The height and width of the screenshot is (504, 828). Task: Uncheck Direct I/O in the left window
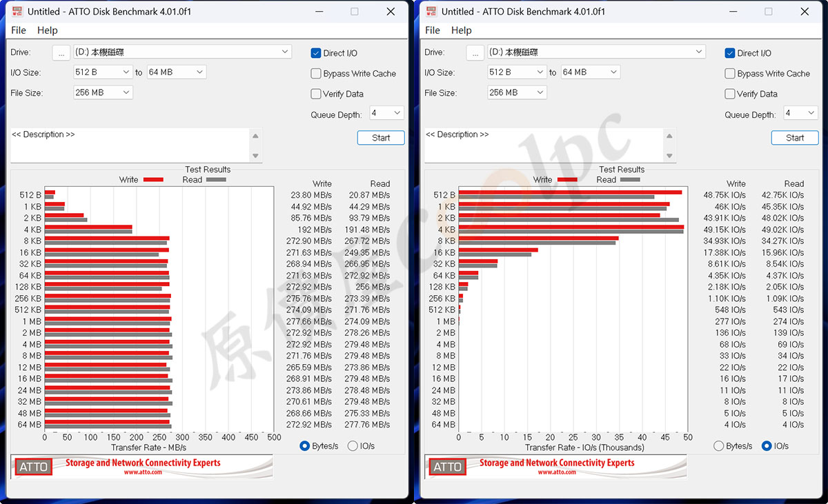(316, 53)
